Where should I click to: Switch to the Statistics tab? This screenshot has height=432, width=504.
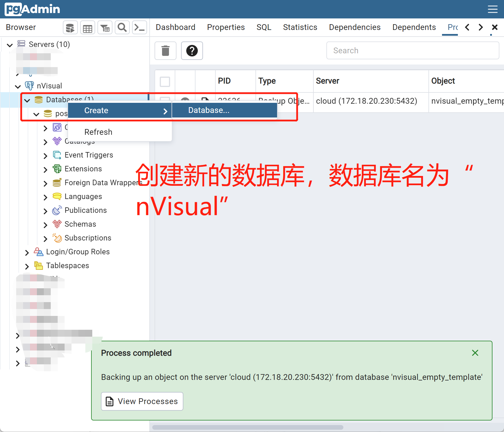click(300, 27)
